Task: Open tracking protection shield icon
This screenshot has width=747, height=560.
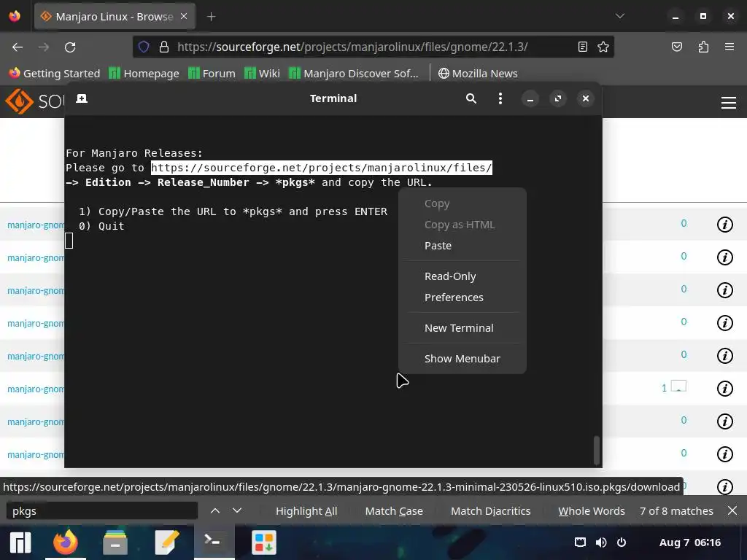Action: pyautogui.click(x=144, y=47)
